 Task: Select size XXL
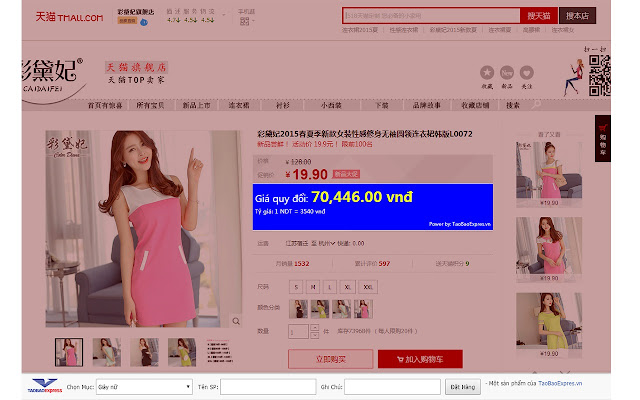368,287
